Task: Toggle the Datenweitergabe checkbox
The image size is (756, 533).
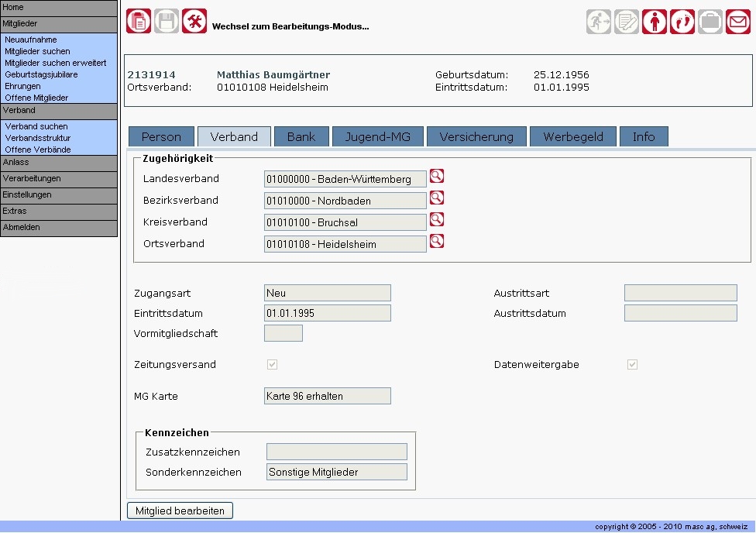Action: point(633,365)
